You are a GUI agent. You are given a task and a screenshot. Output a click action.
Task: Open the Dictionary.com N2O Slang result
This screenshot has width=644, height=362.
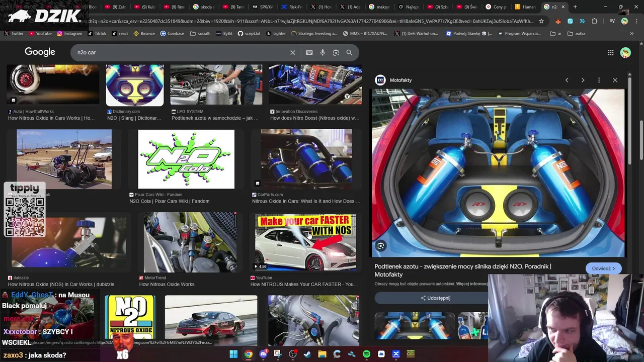coord(134,85)
